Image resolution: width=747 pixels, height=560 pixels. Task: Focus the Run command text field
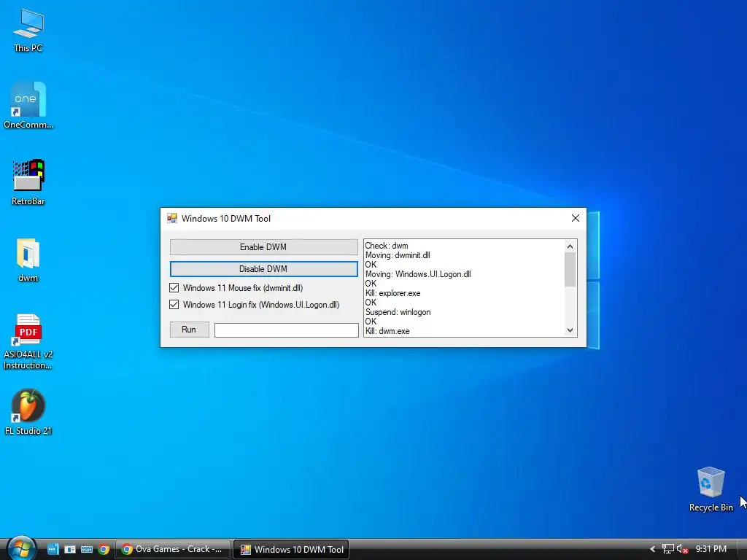point(286,330)
